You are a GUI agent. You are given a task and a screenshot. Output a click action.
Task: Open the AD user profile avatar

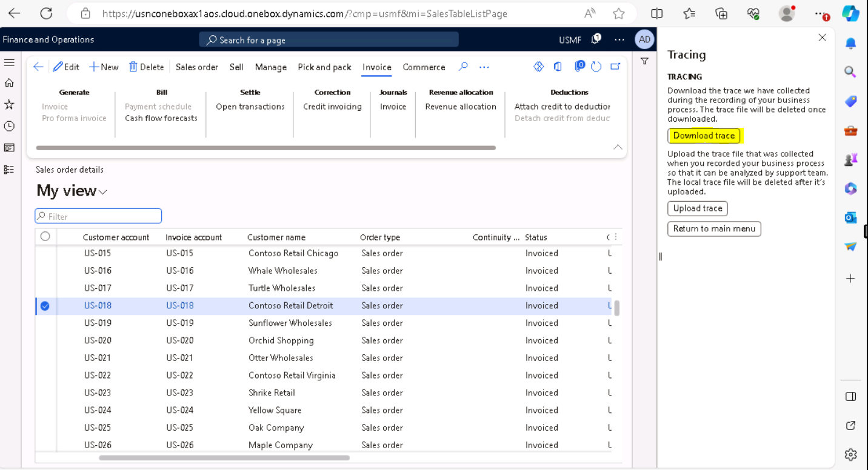[x=644, y=39]
